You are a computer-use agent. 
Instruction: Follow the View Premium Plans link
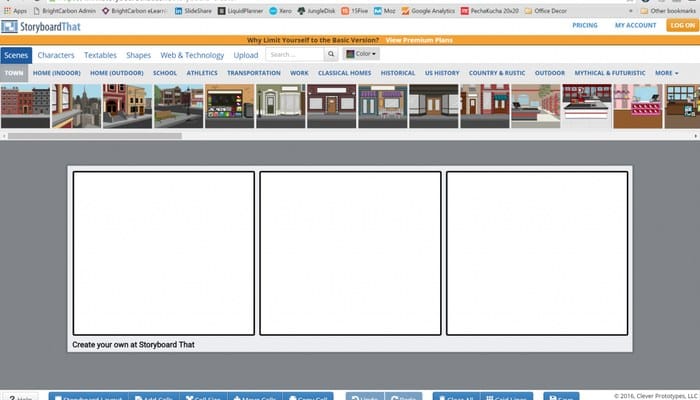point(419,40)
